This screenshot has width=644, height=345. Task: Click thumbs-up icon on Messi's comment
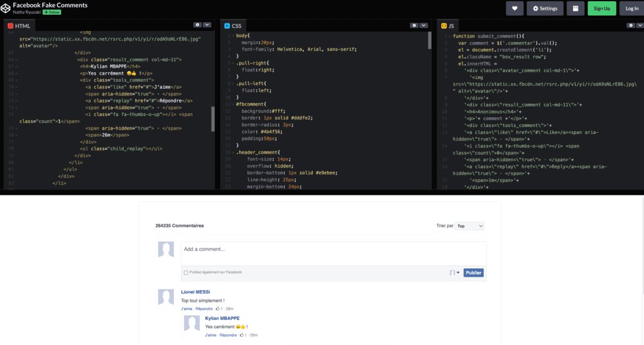click(218, 309)
